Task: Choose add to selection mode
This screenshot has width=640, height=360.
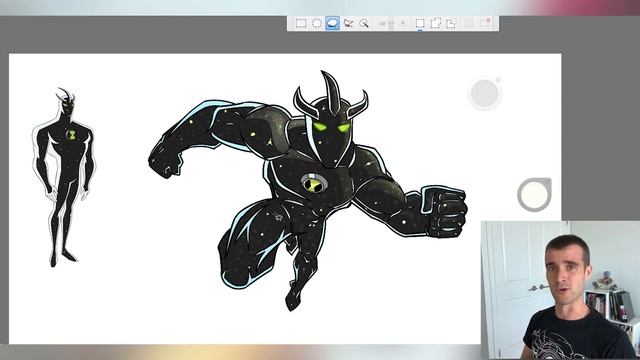Action: (435, 23)
